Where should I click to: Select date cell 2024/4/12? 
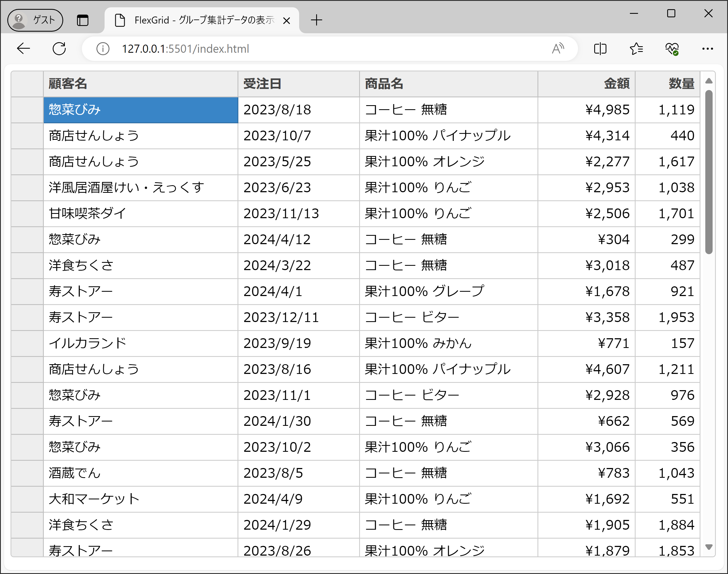[x=299, y=240]
